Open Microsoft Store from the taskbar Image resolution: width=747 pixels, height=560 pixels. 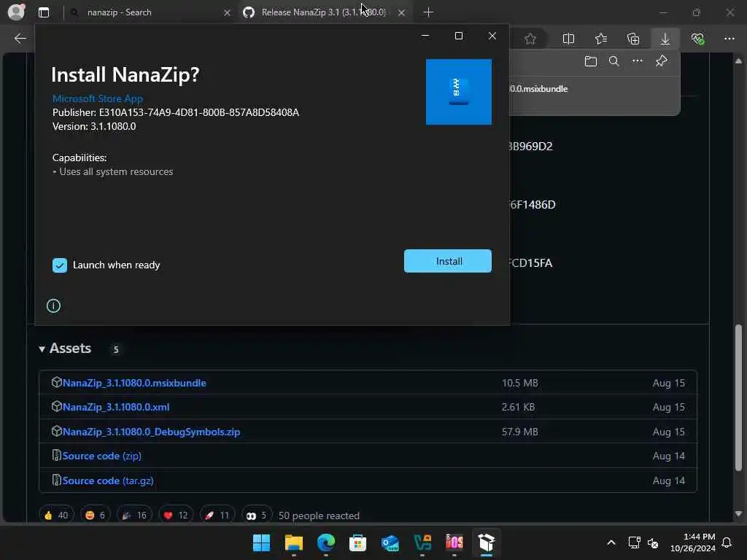[x=357, y=542]
